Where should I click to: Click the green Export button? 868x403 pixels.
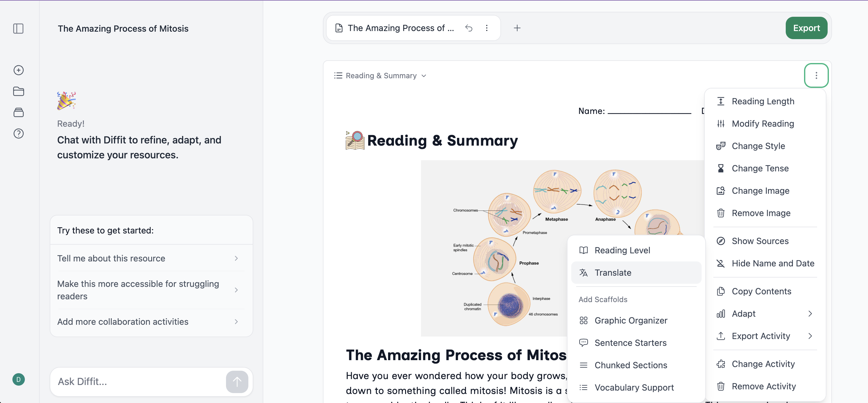[806, 28]
